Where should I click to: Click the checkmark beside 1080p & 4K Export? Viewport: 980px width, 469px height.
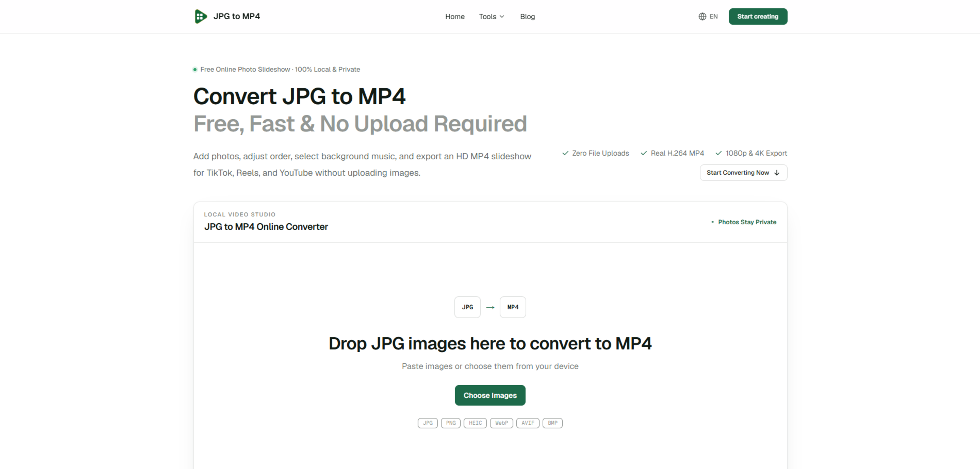(x=719, y=153)
